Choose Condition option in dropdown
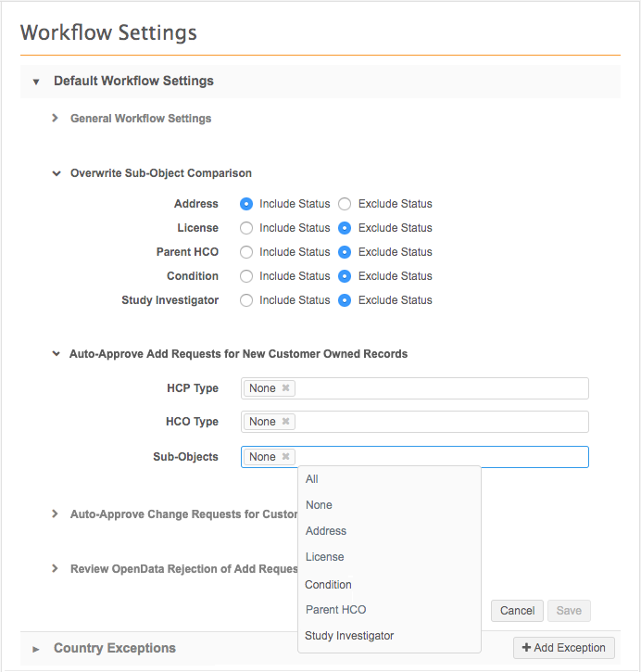Screen dimensions: 641x672 329,585
